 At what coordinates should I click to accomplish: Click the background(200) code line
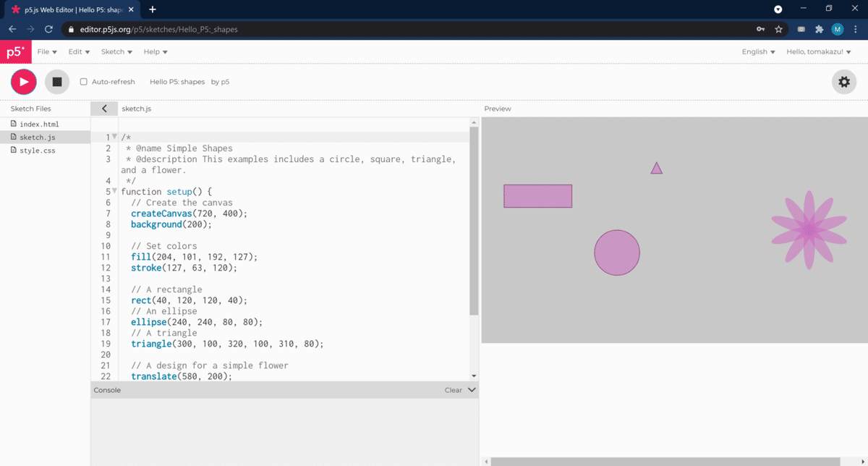(171, 224)
